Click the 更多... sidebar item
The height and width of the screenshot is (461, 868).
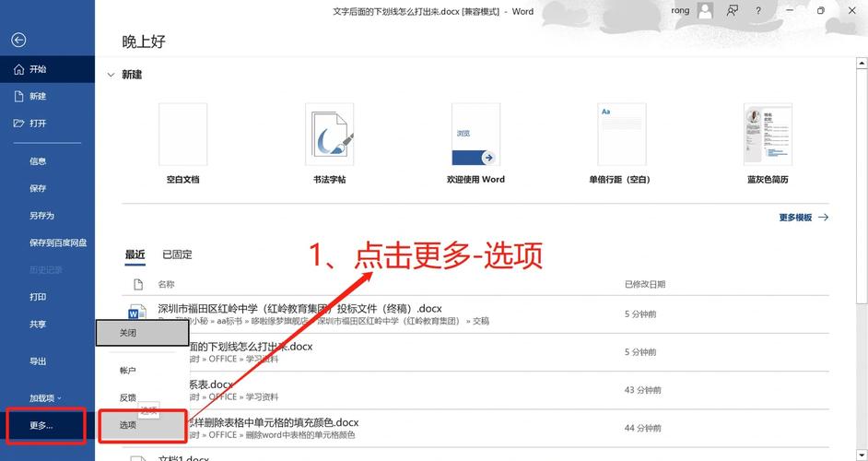46,426
